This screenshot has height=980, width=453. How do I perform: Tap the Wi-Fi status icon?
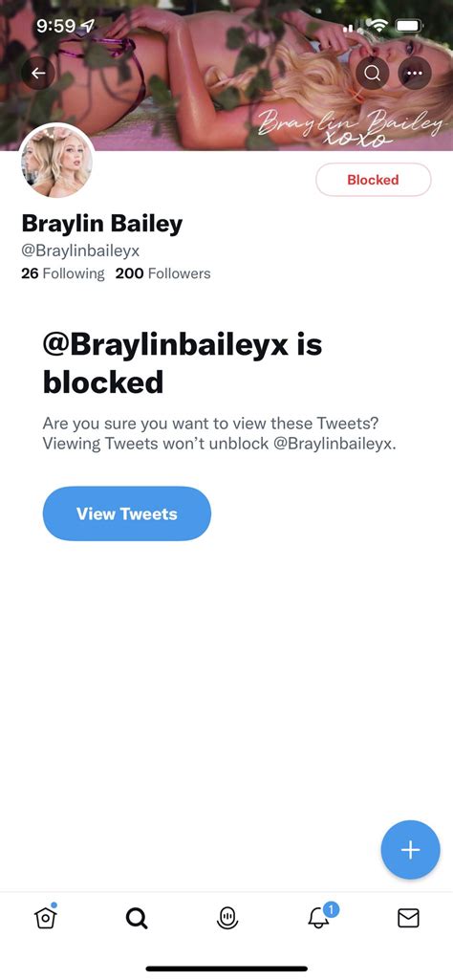point(377,26)
